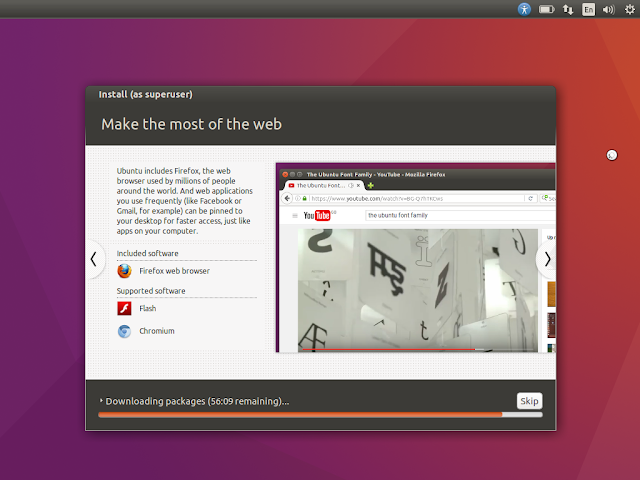Click the Flash text label
Image resolution: width=640 pixels, height=480 pixels.
pos(147,309)
